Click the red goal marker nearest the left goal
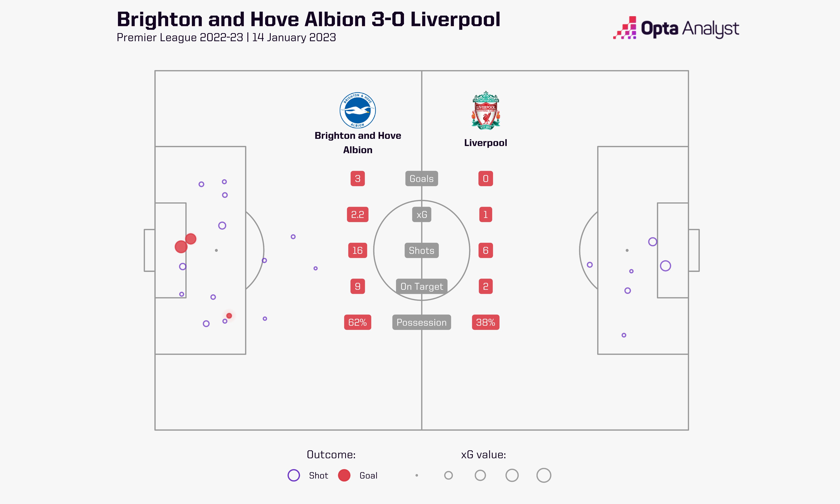Image resolution: width=840 pixels, height=504 pixels. click(x=181, y=246)
